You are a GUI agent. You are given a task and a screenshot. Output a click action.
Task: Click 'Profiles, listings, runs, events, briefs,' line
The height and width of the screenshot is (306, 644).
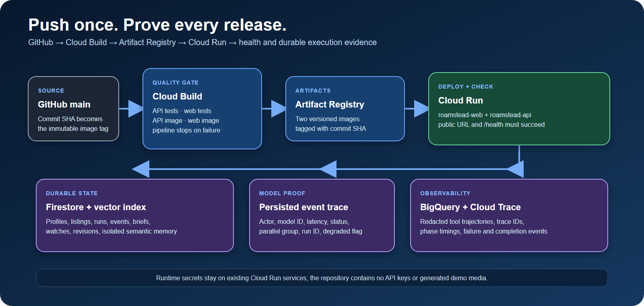(x=98, y=221)
